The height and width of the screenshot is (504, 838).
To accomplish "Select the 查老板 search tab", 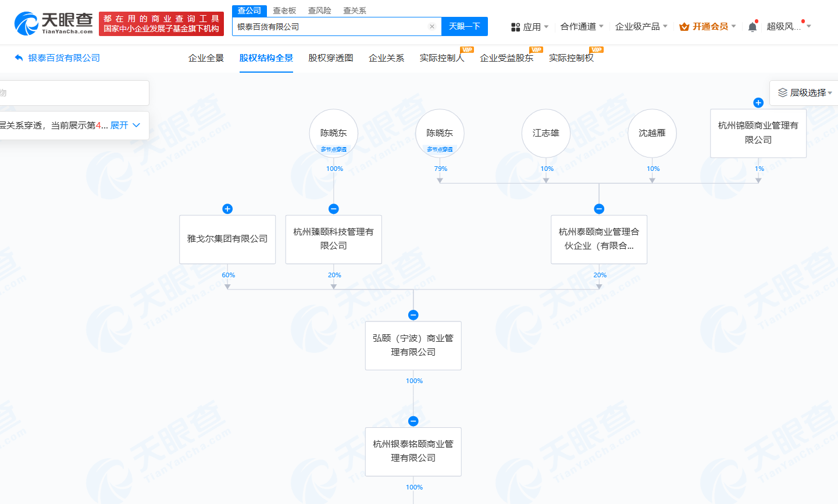I will tap(284, 11).
